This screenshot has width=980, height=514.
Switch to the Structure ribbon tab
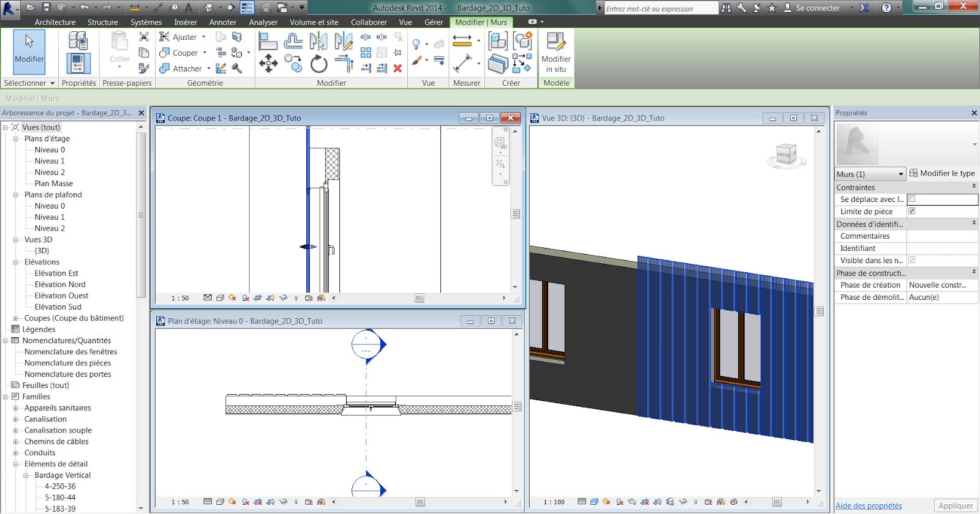[x=103, y=22]
